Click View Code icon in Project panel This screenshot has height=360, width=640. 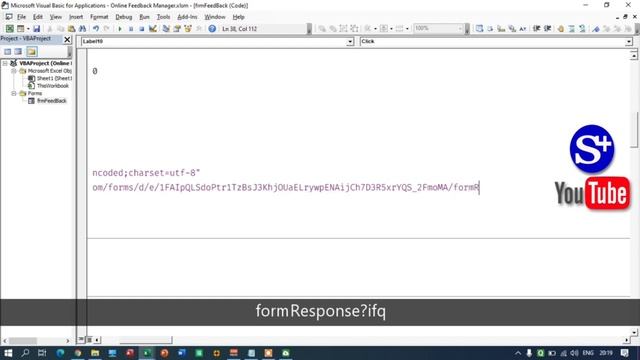(7, 51)
